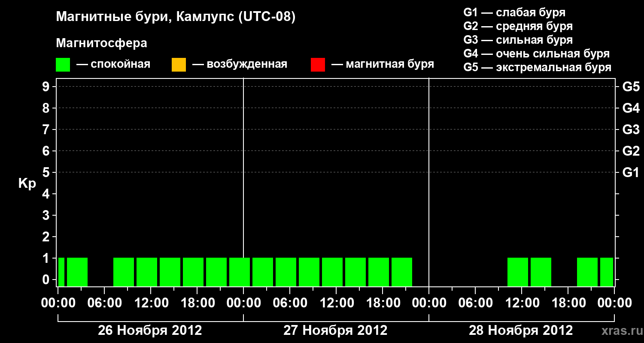Click the green 'спокойная' legend swatch
Viewport: 644px width, 343px height.
click(63, 65)
